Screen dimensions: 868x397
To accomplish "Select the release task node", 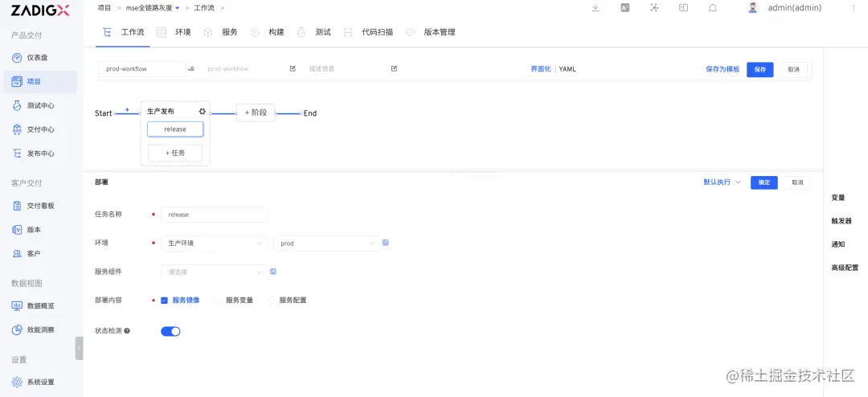I will coord(175,129).
